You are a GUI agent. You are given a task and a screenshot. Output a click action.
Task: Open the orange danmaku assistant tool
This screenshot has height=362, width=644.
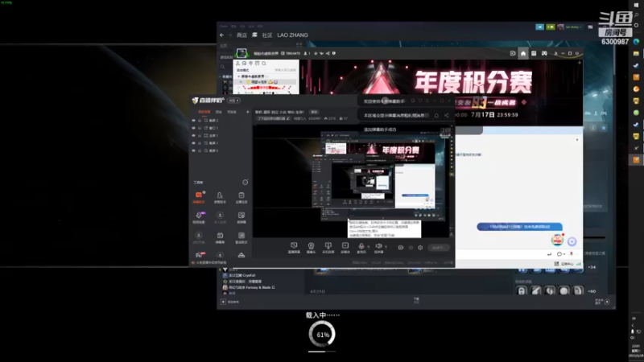pyautogui.click(x=199, y=197)
